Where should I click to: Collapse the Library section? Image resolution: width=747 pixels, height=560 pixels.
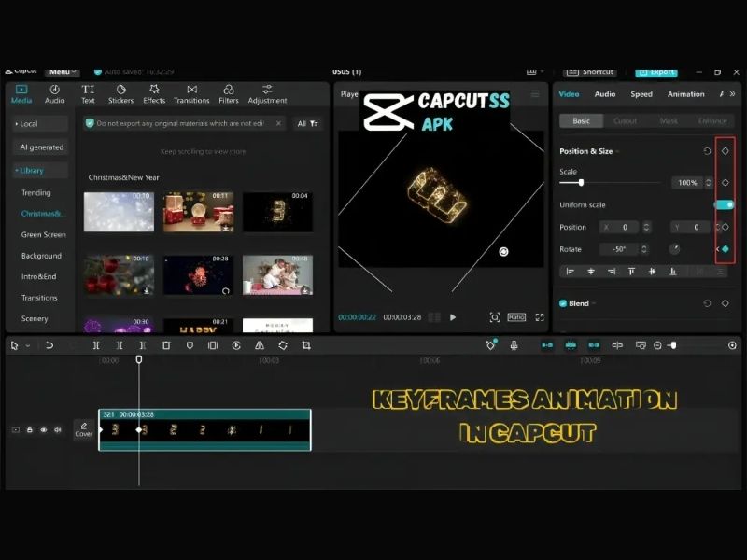coord(40,171)
